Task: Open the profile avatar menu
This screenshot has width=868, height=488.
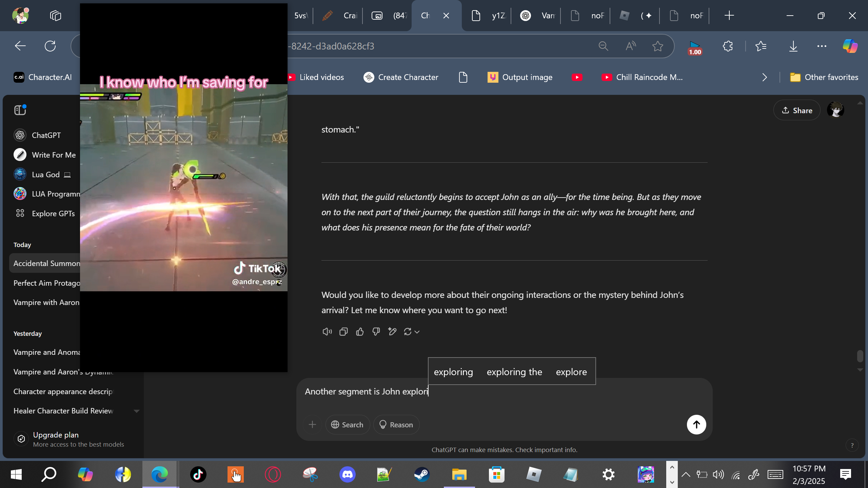Action: pyautogui.click(x=835, y=110)
